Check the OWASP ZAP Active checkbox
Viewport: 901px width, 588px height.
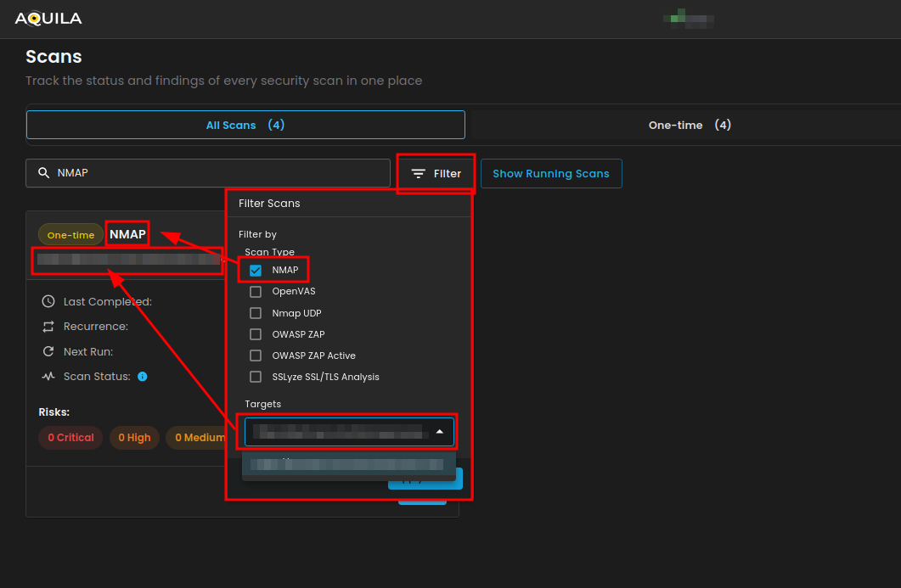pos(256,356)
